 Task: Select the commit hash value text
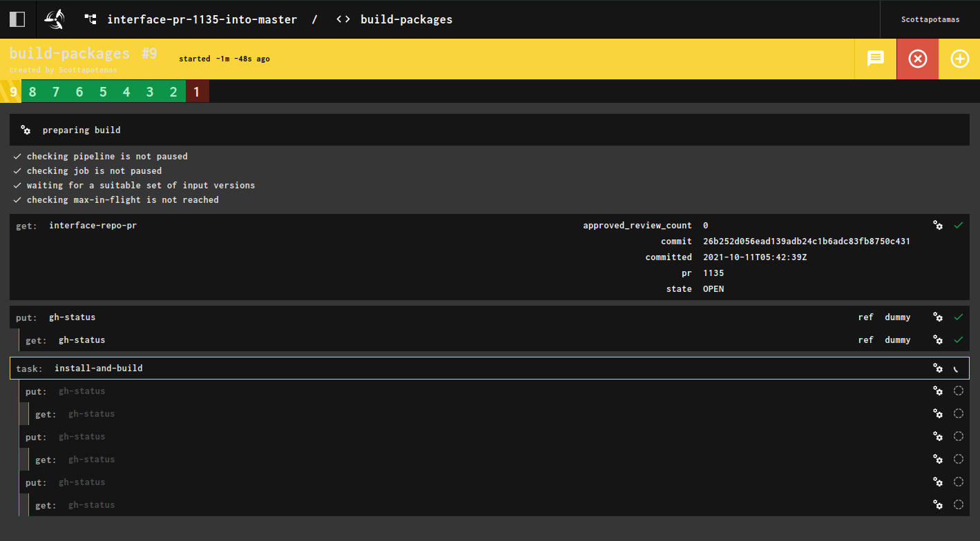(807, 241)
